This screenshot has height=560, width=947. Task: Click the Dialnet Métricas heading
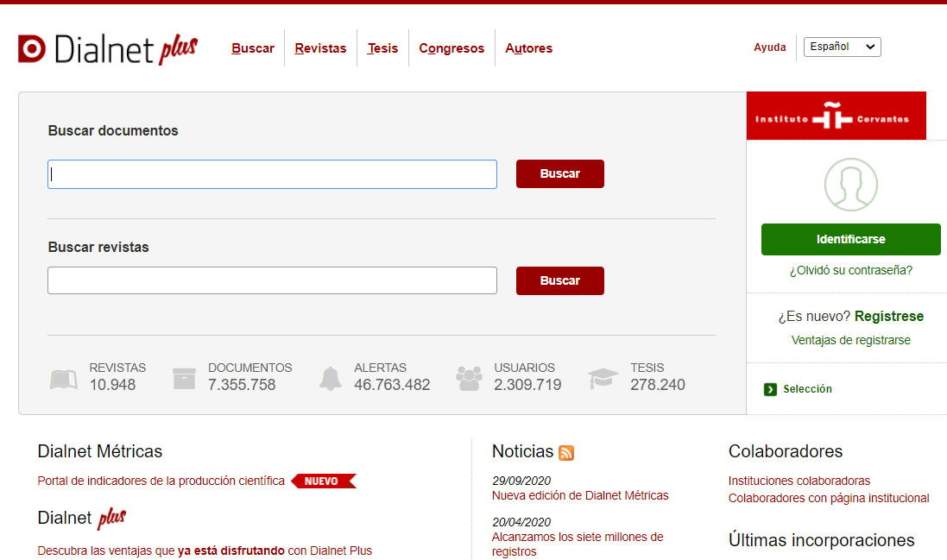click(x=99, y=451)
